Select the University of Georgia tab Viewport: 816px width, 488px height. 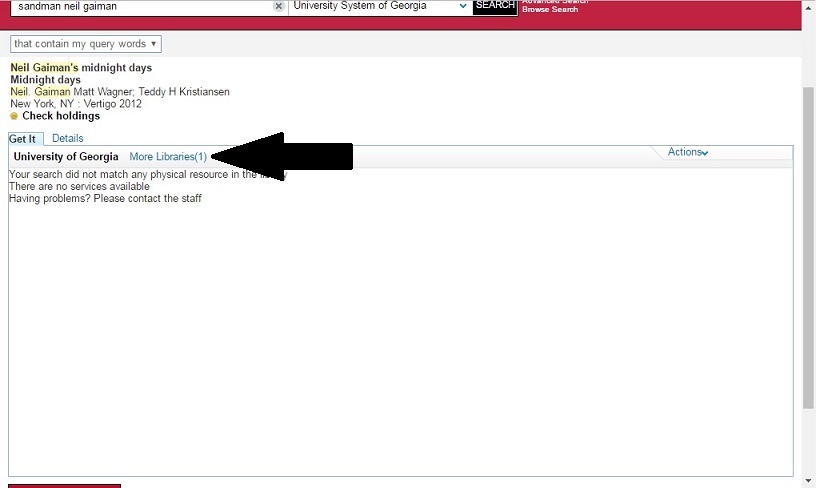pyautogui.click(x=66, y=157)
